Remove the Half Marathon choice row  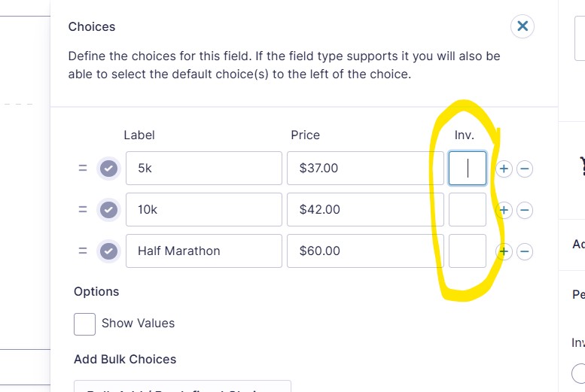(525, 251)
